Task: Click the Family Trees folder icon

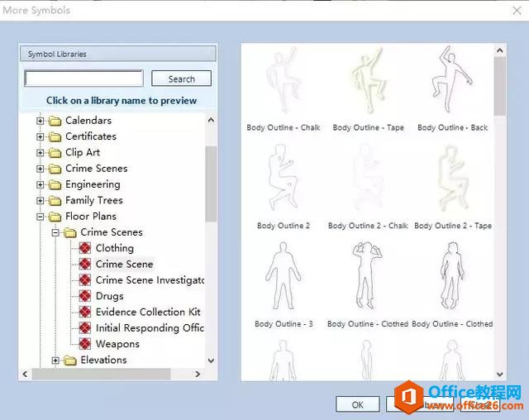Action: [55, 201]
